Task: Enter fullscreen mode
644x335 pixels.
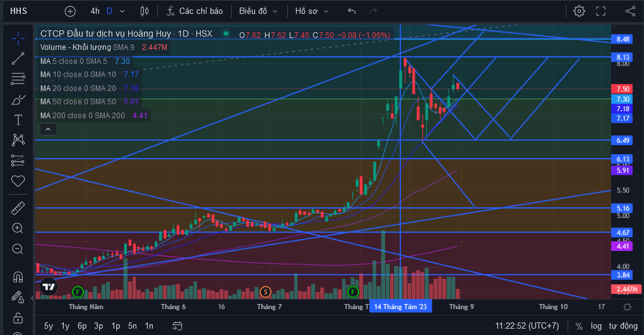Action: point(601,11)
